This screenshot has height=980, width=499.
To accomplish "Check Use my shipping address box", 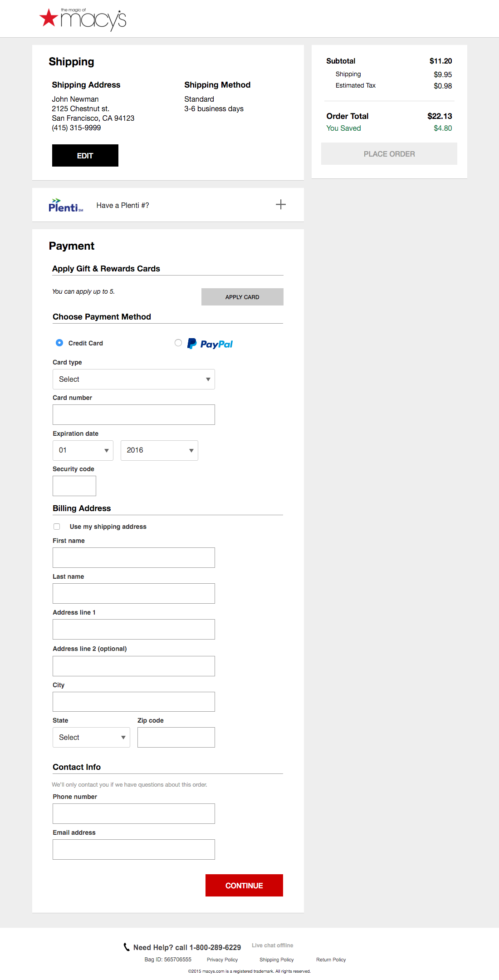I will click(x=57, y=527).
